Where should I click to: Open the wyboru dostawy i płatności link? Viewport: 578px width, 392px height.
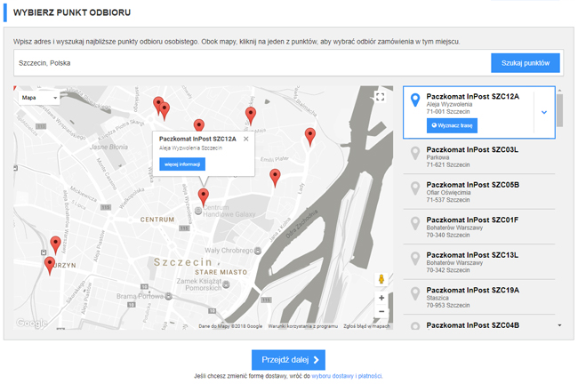coord(347,376)
